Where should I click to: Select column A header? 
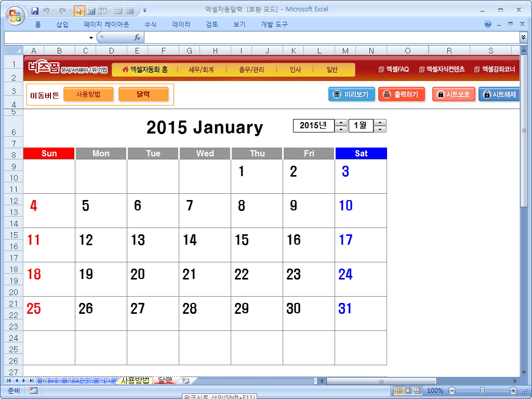pos(34,50)
